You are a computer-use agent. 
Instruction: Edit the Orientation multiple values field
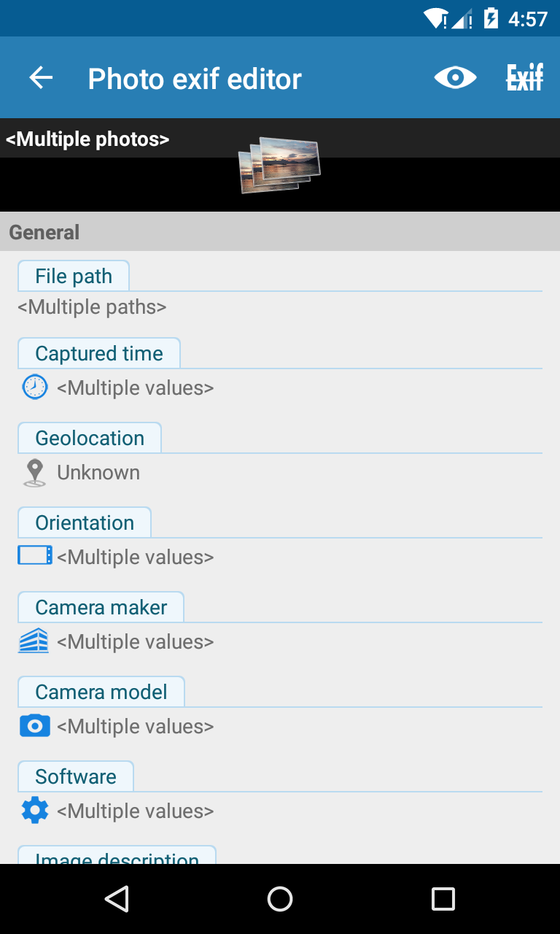click(136, 557)
